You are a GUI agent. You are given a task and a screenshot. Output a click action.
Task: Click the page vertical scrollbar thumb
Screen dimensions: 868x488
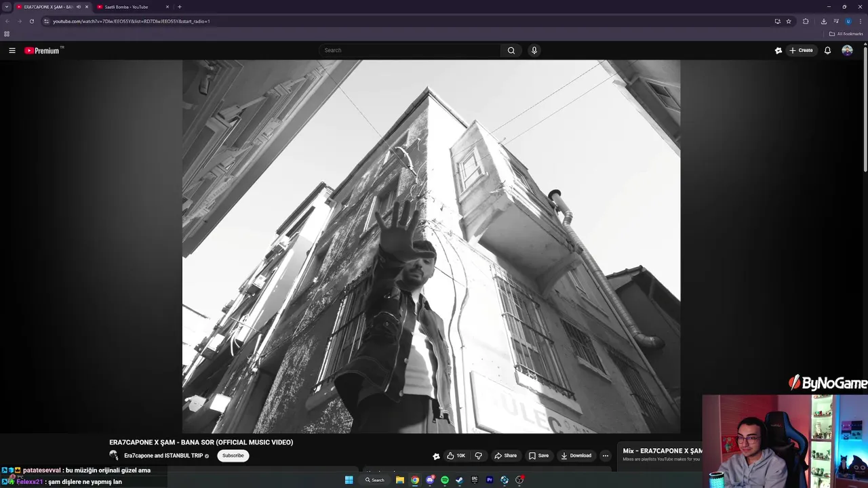(x=865, y=108)
